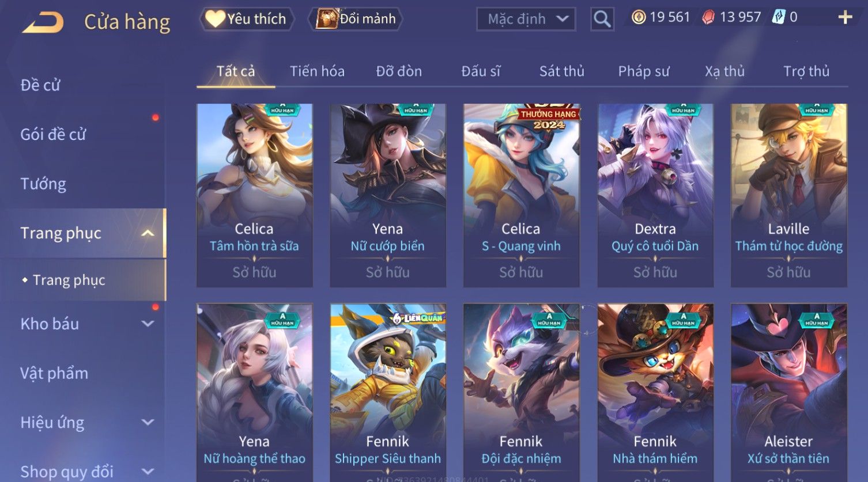
Task: Expand the Hiệu ứng sidebar section
Action: [148, 422]
